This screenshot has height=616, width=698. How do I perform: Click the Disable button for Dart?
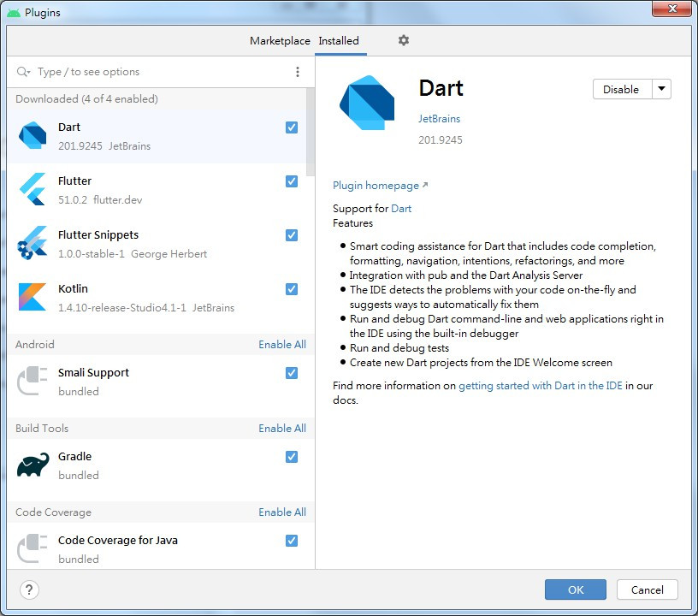622,89
